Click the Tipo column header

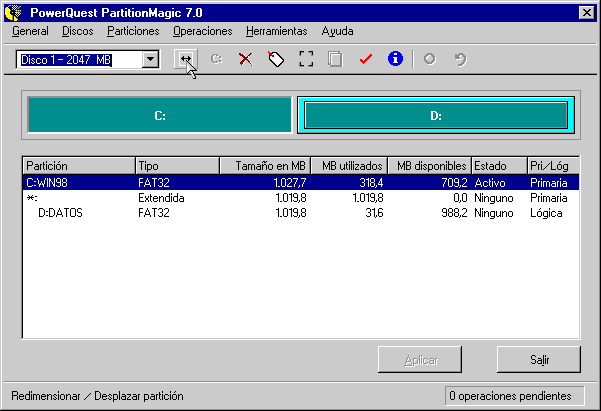(x=177, y=166)
